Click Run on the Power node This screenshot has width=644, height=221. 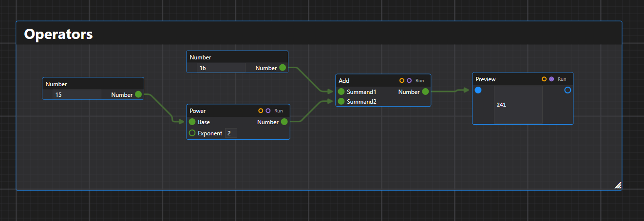pos(279,111)
